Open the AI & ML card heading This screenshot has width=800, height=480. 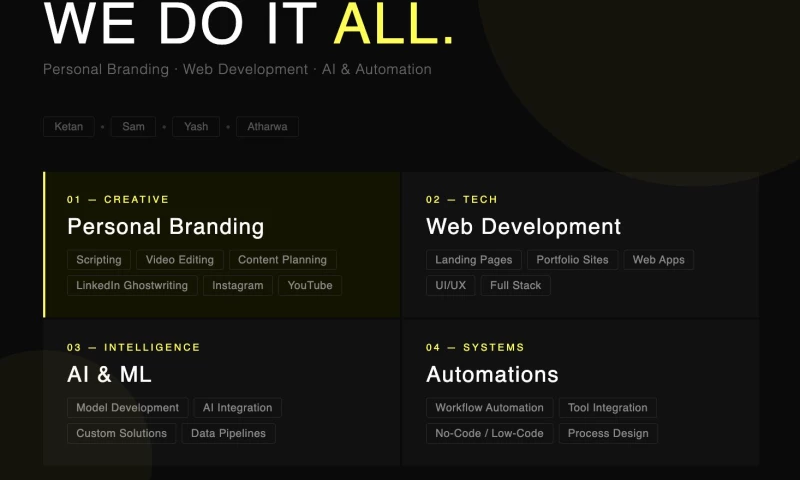[109, 374]
